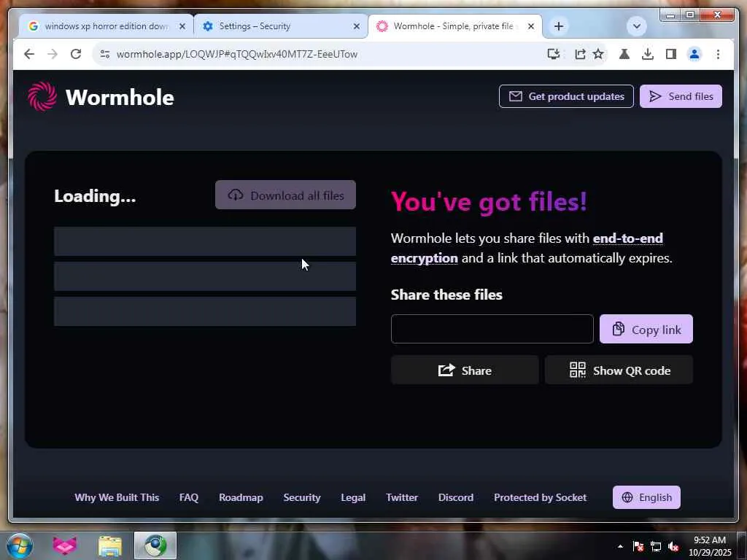This screenshot has height=560, width=747.
Task: Click Get product updates button
Action: [x=566, y=96]
